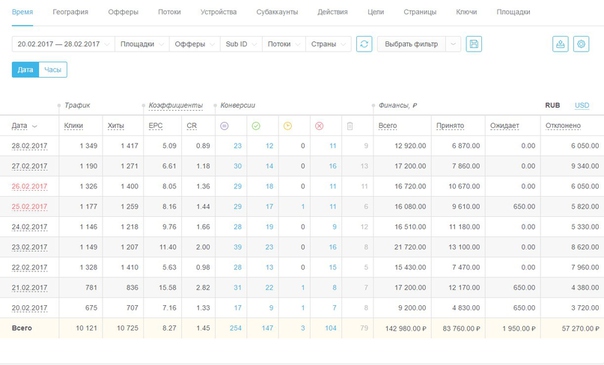Open the 20.02.2017 date link
Viewport: 604px width, 365px height.
pyautogui.click(x=30, y=308)
